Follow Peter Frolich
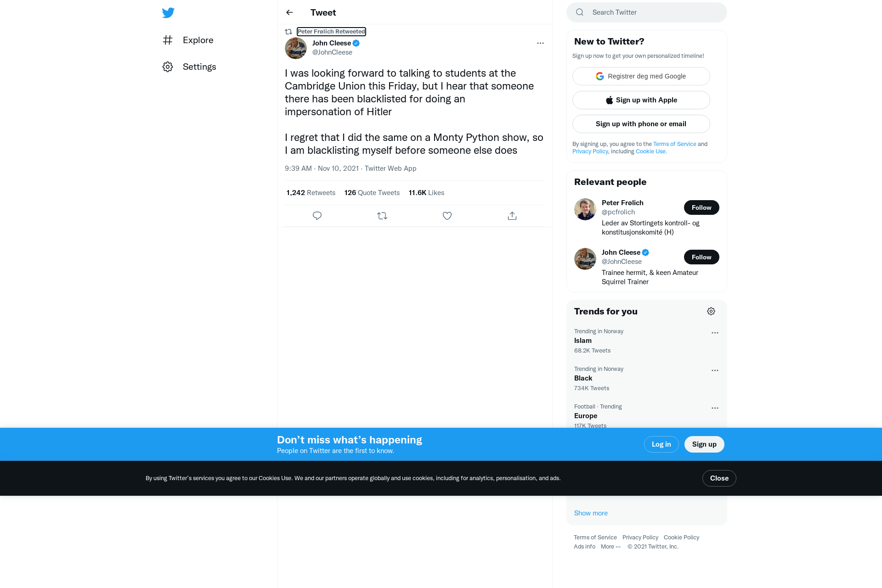This screenshot has height=588, width=882. (701, 207)
